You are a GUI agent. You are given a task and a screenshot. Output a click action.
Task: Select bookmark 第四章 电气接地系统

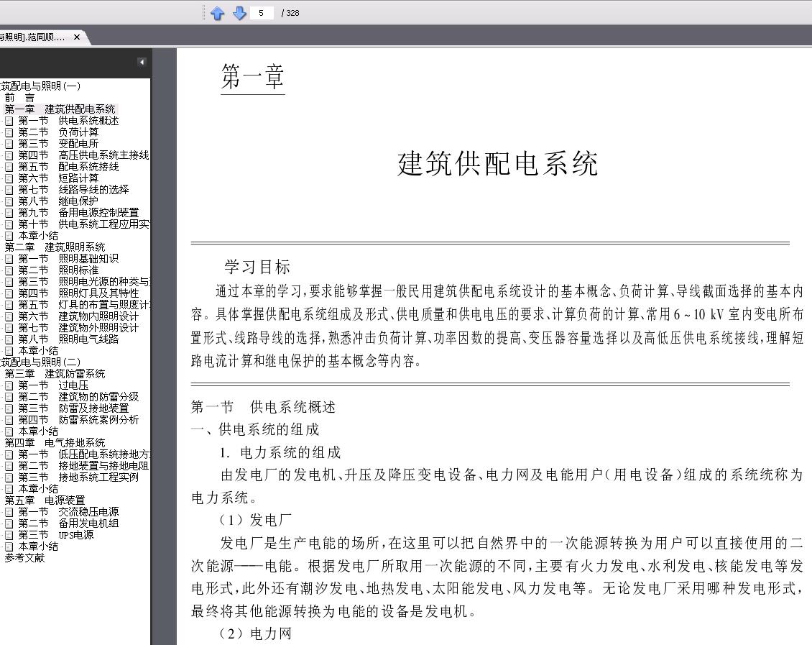pos(55,443)
